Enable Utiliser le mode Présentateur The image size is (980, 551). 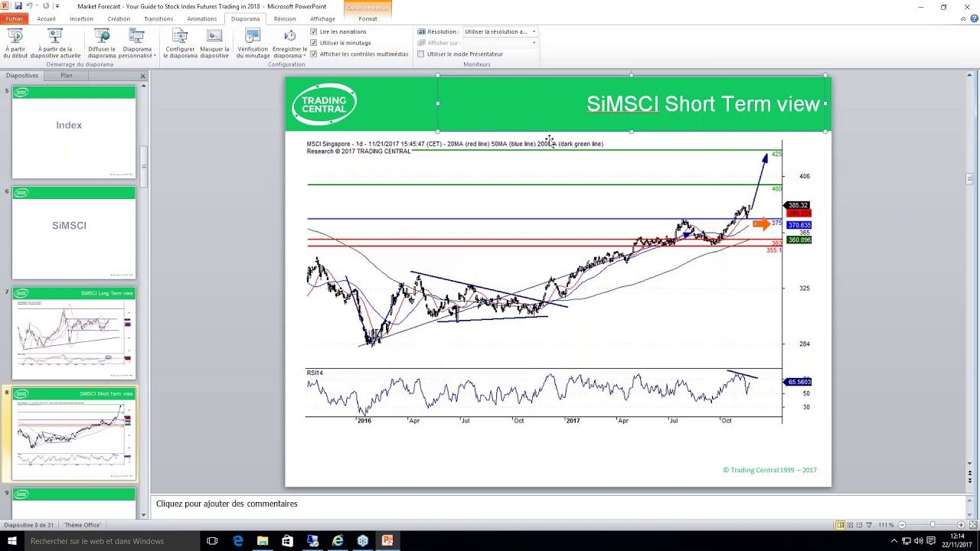421,54
